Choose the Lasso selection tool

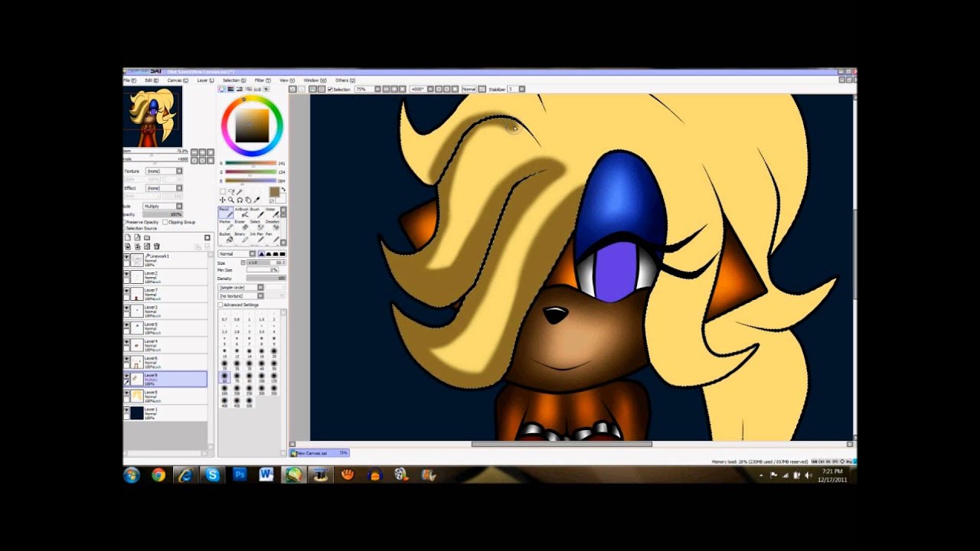coord(231,191)
